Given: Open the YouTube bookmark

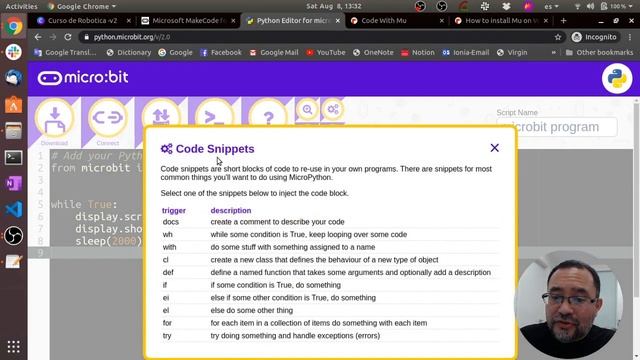Looking at the screenshot, I should coord(326,52).
